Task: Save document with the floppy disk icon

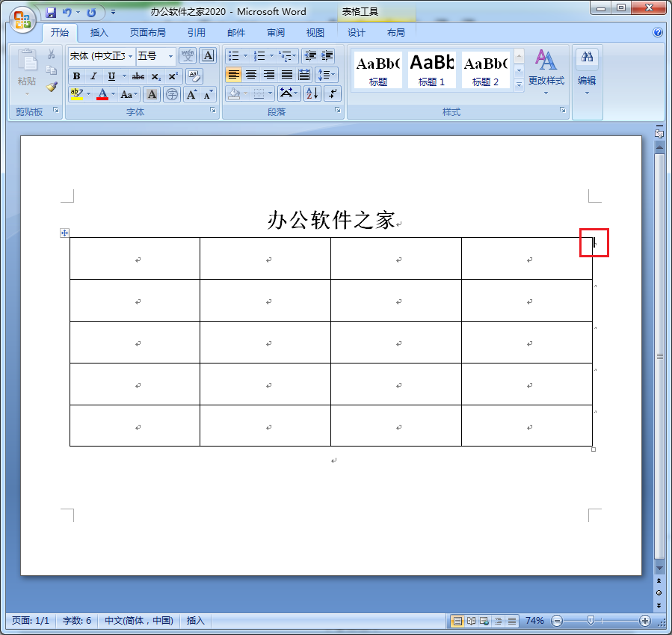Action: coord(51,13)
